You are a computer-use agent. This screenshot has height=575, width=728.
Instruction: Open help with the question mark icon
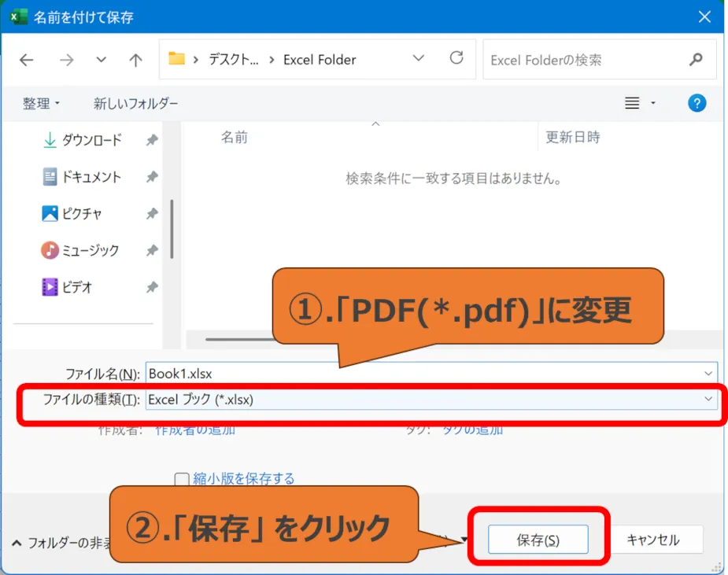697,103
